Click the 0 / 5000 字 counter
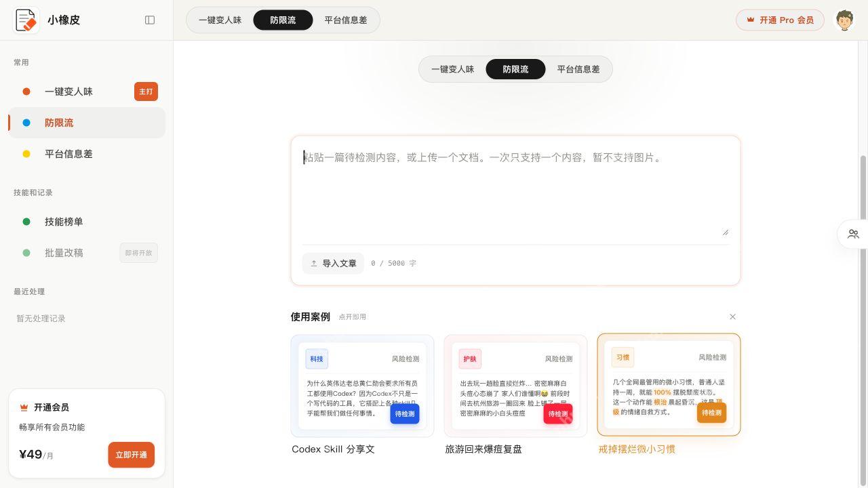This screenshot has width=868, height=488. pyautogui.click(x=393, y=263)
